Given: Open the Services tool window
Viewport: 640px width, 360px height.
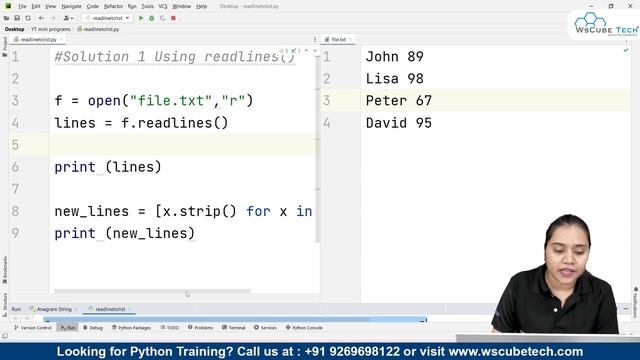Looking at the screenshot, I should click(265, 328).
